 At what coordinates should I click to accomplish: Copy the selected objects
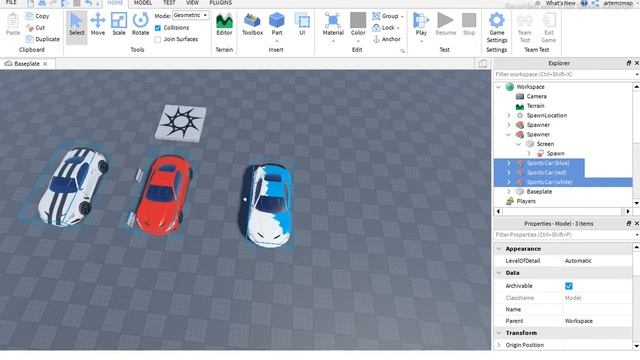coord(38,16)
